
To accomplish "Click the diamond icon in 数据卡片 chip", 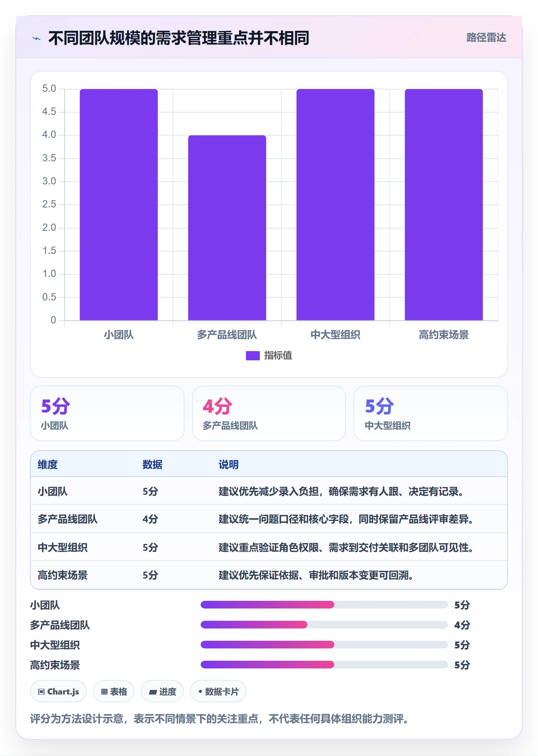I will [200, 691].
